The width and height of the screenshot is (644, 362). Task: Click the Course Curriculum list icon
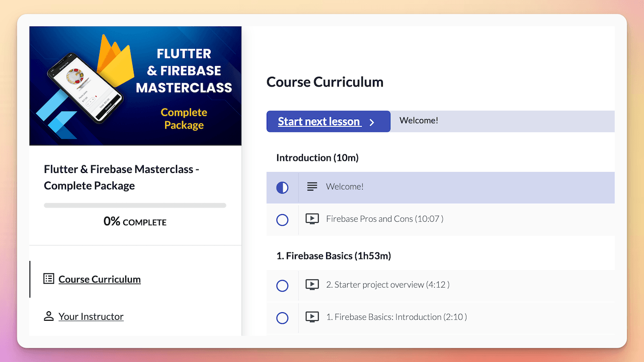point(48,279)
